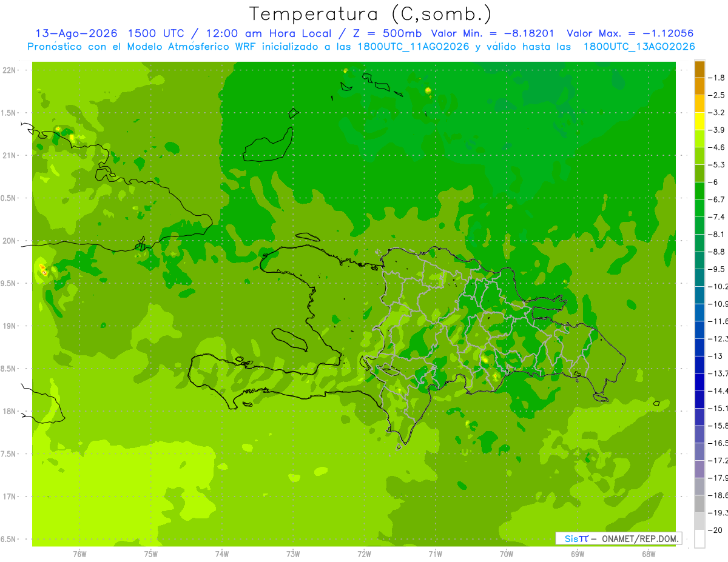This screenshot has height=562, width=728.
Task: Click the '71W' longitude label
Action: tap(435, 554)
